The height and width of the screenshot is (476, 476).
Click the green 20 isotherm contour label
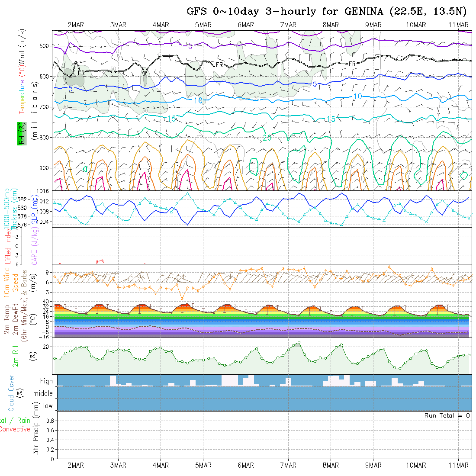[x=267, y=138]
